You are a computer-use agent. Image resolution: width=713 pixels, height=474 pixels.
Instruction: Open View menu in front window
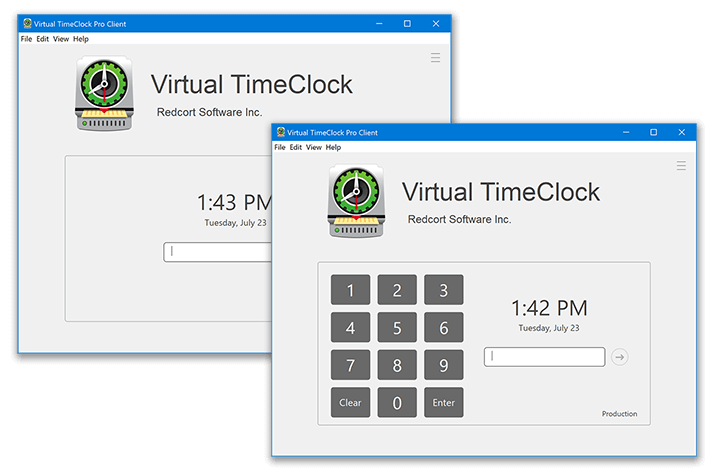click(314, 147)
